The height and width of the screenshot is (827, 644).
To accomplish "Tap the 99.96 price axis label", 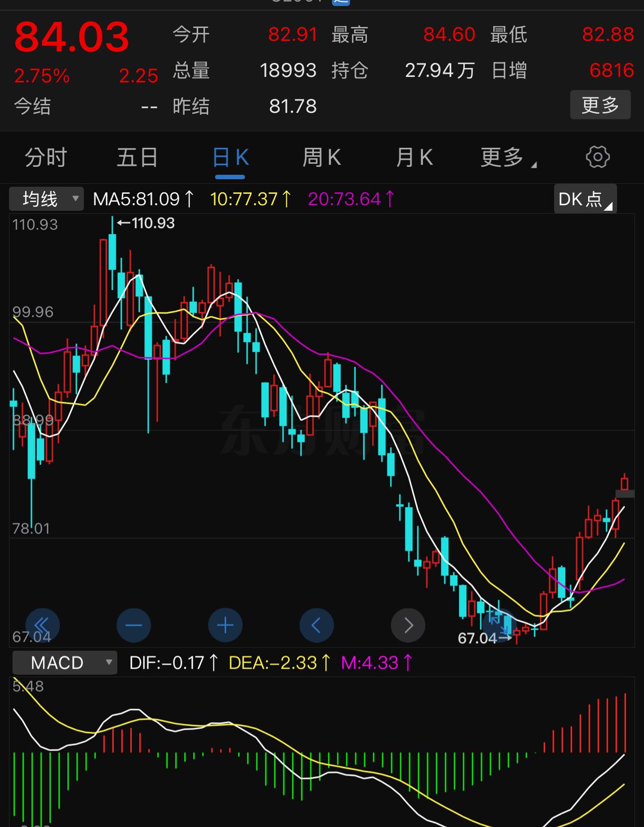I will [33, 312].
